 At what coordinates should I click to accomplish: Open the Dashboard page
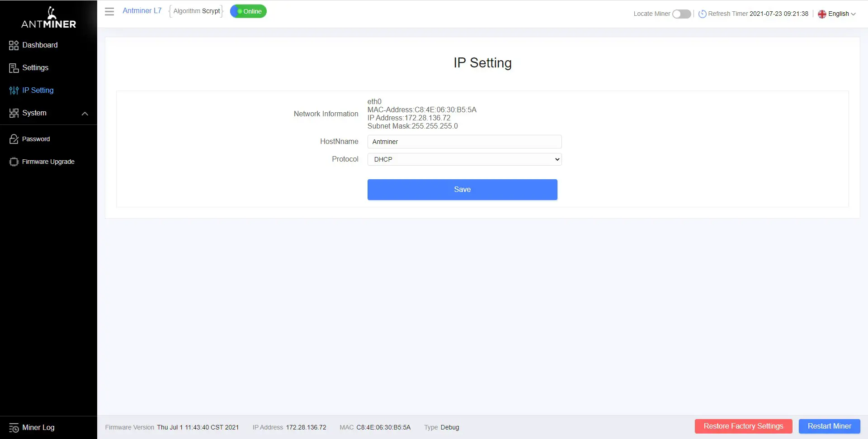[x=40, y=45]
